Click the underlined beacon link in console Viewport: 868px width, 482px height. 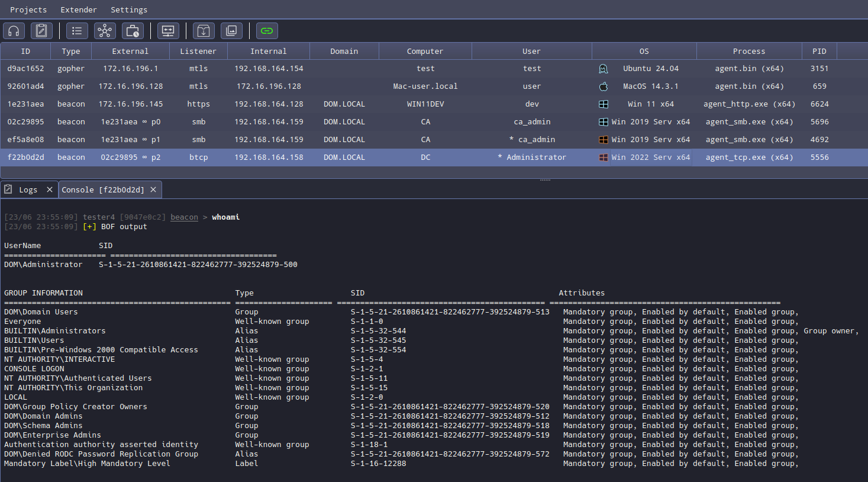[184, 217]
